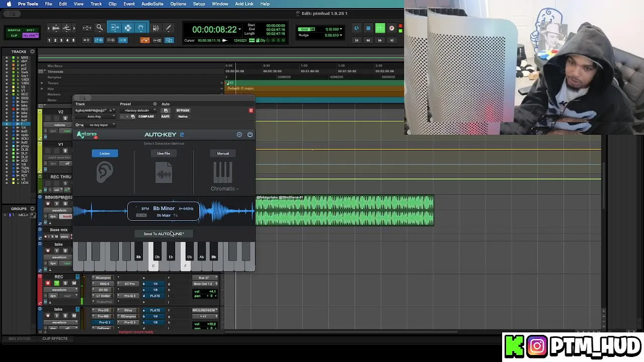Swap relative key arrows near Db Major
This screenshot has width=644, height=362.
click(176, 215)
